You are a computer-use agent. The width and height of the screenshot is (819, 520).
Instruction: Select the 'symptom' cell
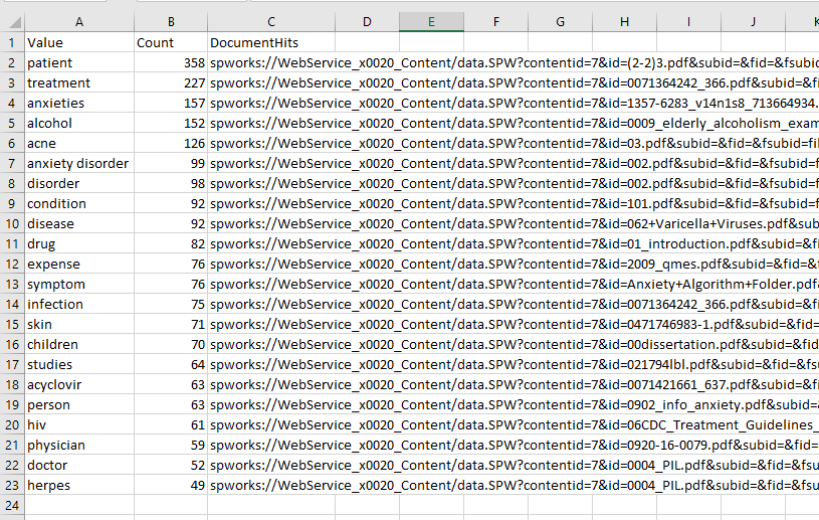tap(79, 284)
